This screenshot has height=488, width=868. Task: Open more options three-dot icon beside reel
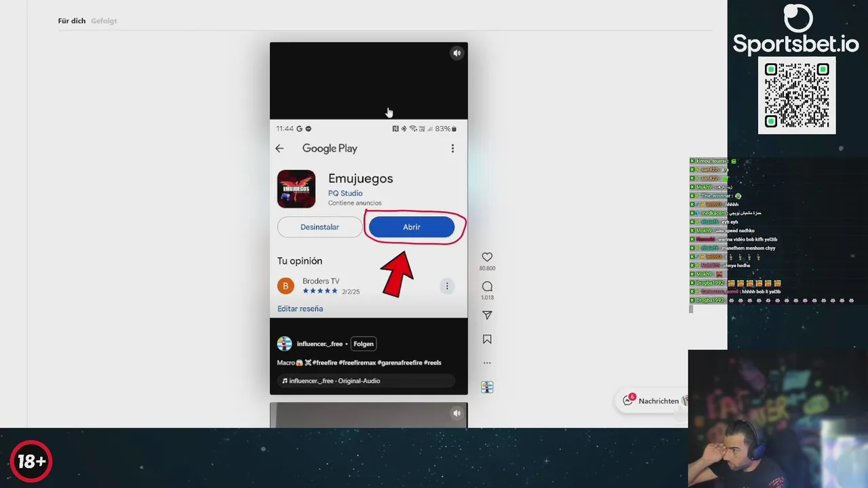point(487,363)
